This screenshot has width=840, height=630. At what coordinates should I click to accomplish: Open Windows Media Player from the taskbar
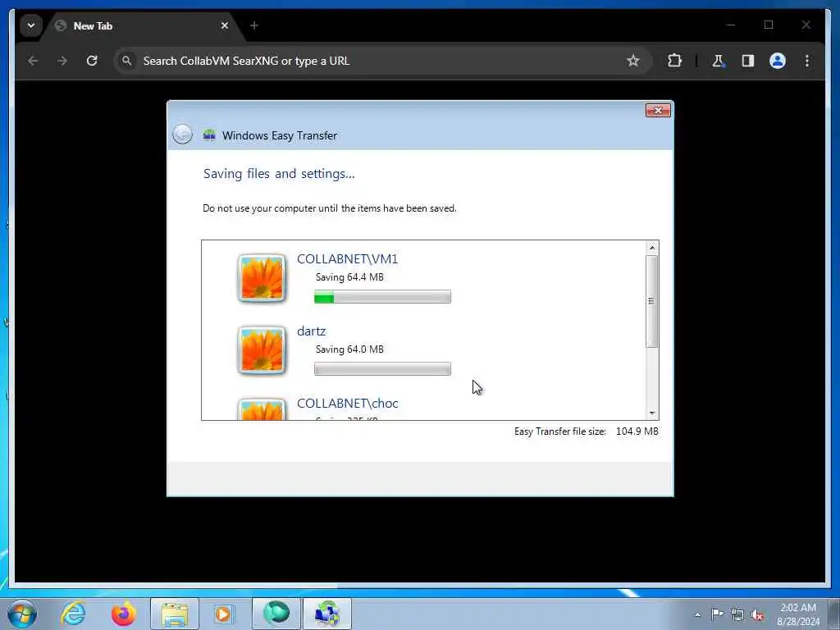pyautogui.click(x=223, y=614)
